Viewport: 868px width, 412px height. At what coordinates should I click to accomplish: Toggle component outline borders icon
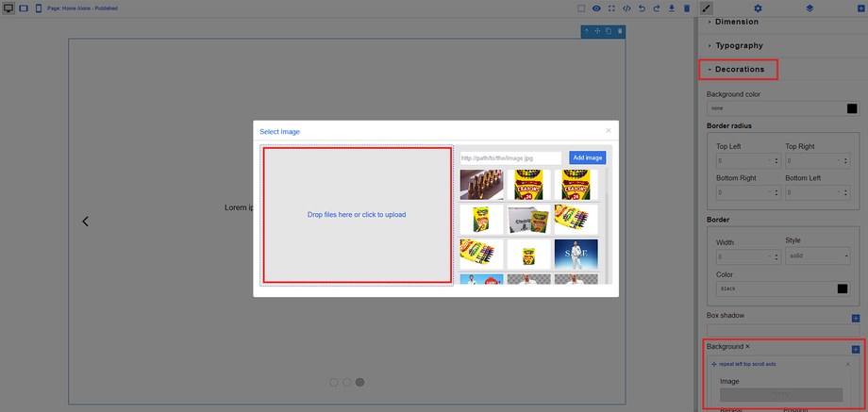click(x=581, y=8)
